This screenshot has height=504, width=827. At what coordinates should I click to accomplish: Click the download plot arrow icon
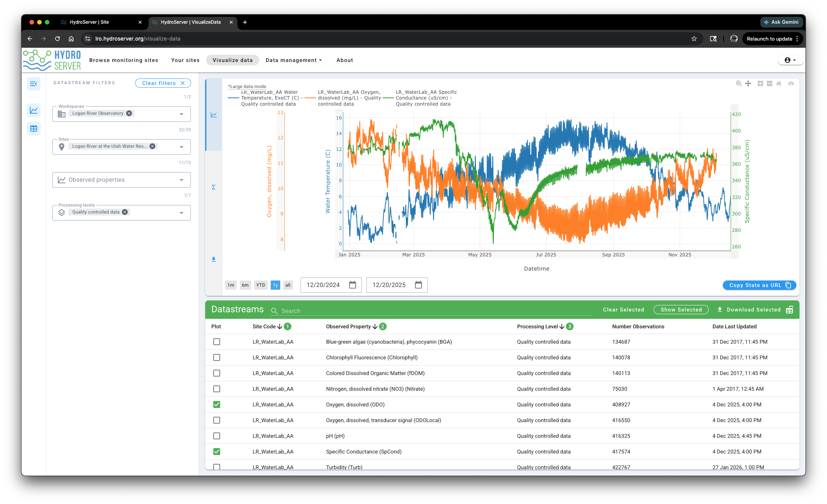point(214,259)
